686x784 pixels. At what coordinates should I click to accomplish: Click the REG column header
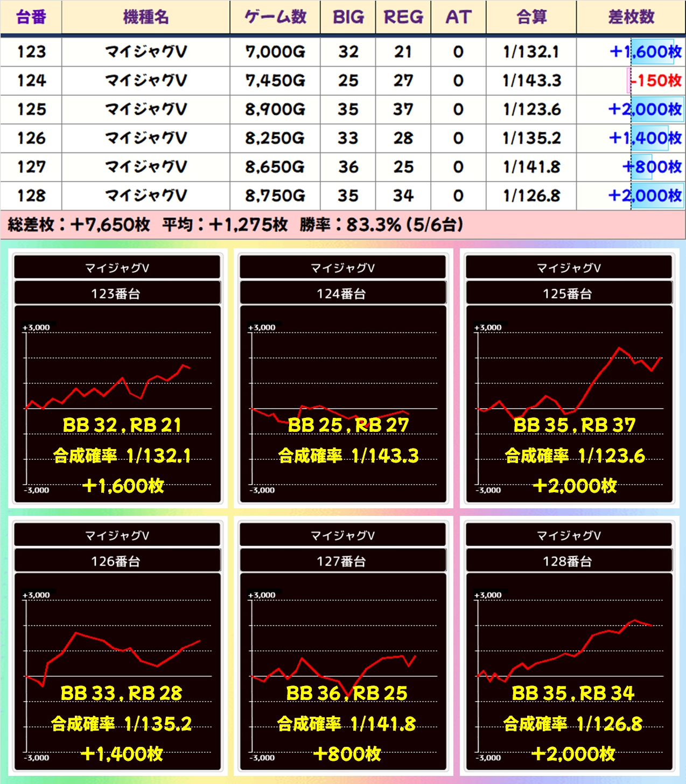(x=403, y=17)
